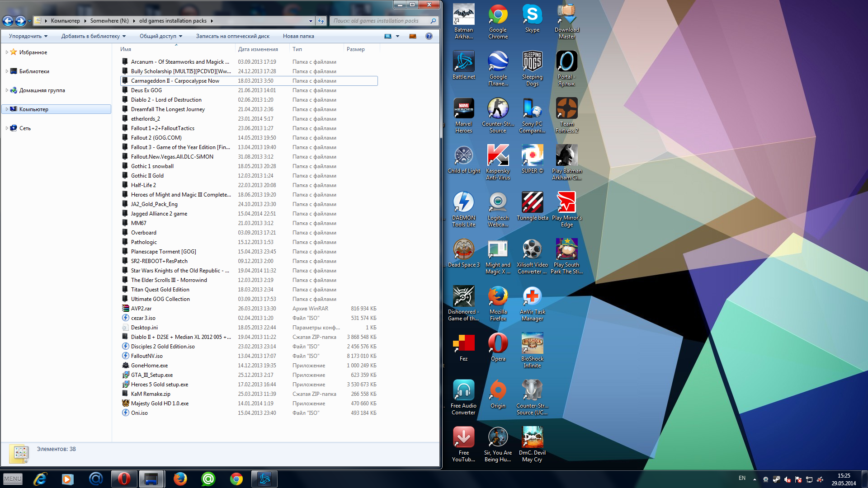The image size is (868, 488).
Task: Launch Google Chrome from the desktop
Action: coord(498,21)
